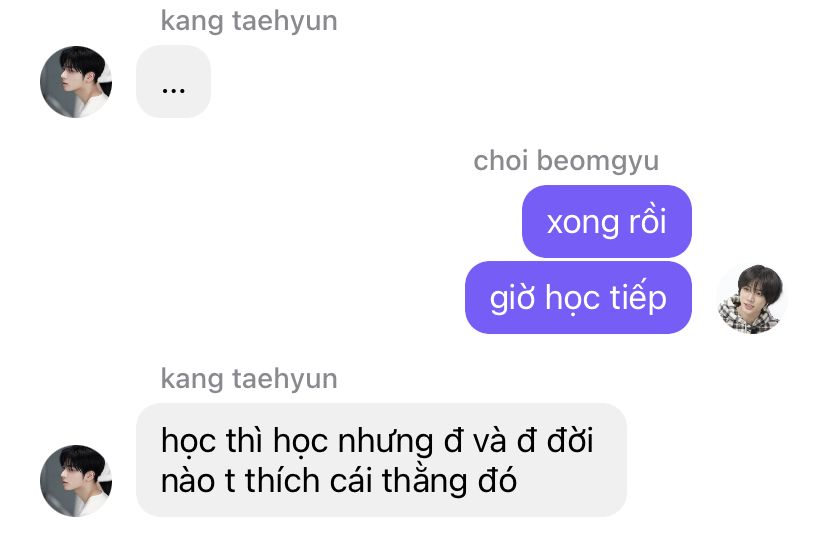The image size is (828, 542).
Task: Click the word 'giờ' in the second purple bubble
Action: [512, 298]
